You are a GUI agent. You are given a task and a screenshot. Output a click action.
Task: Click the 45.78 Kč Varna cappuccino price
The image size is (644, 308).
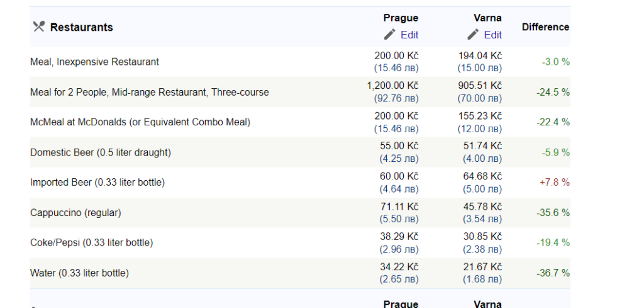tap(482, 207)
